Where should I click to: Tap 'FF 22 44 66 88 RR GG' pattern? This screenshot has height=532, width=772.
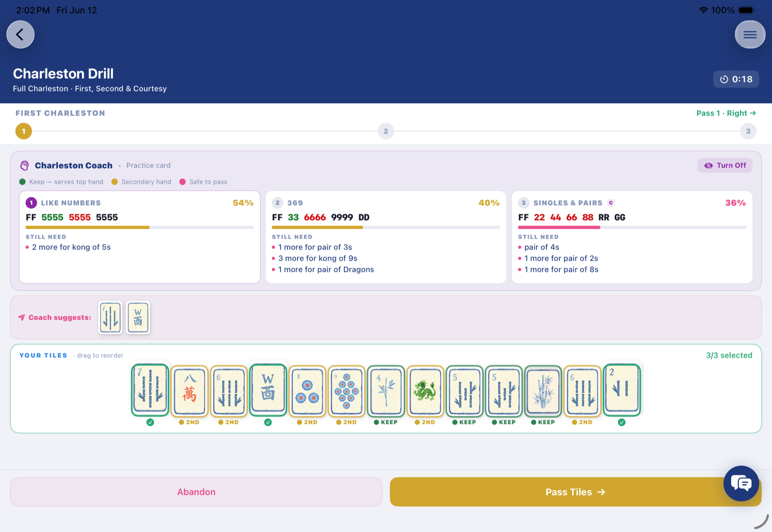(572, 218)
